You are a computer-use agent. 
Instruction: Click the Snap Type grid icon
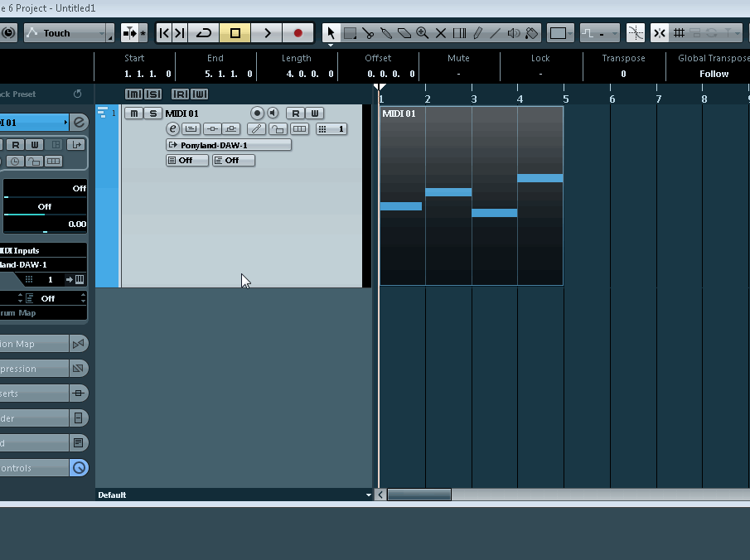(679, 33)
